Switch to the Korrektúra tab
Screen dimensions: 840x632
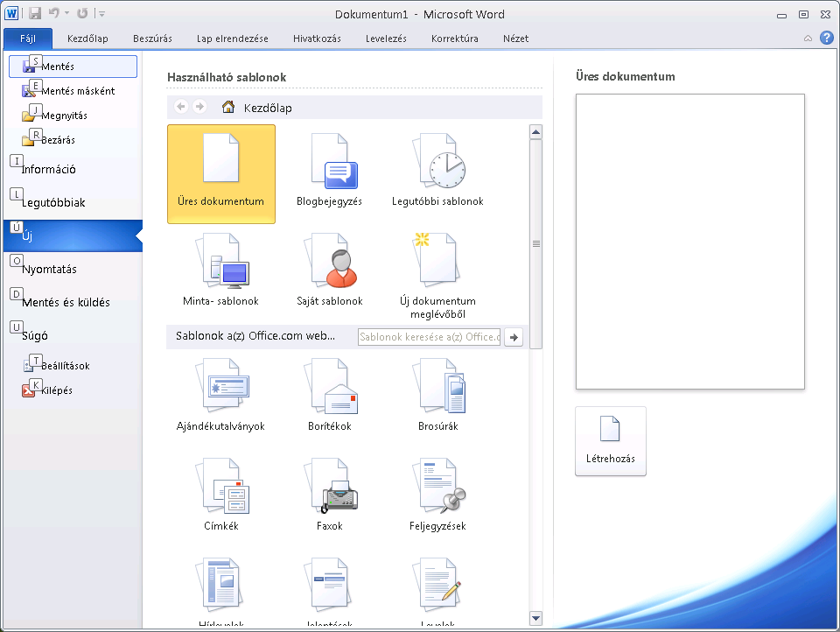pos(455,39)
